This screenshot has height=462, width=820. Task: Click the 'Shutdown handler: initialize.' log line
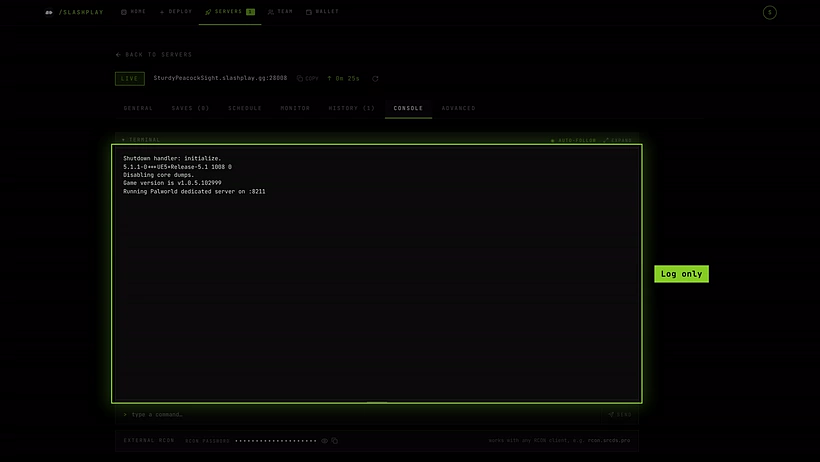coord(172,158)
